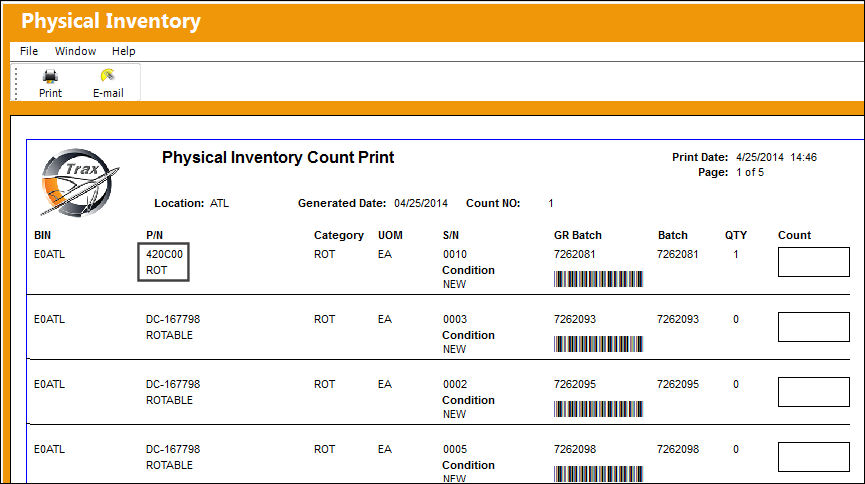The image size is (865, 484).
Task: Click the Batch value 7262081
Action: 677,254
